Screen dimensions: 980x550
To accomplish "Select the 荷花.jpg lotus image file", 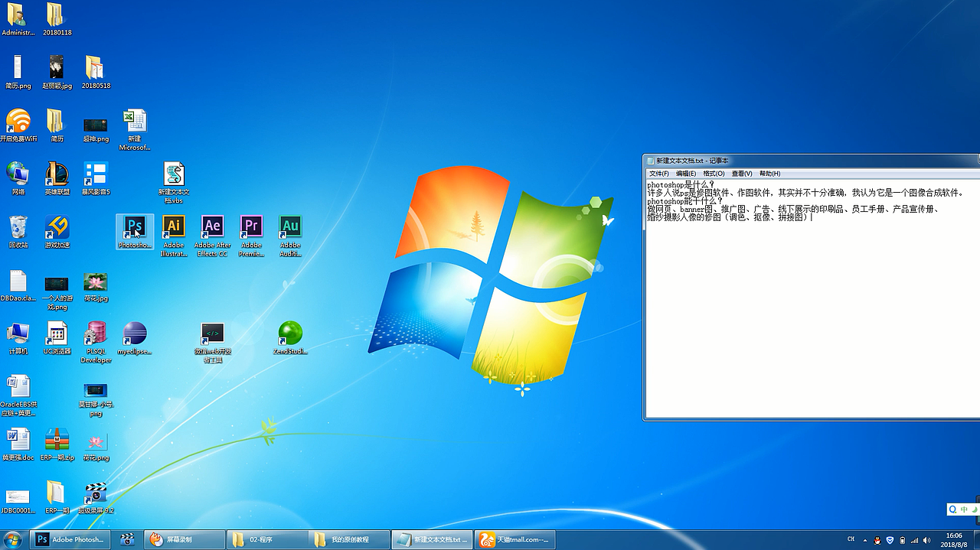I will [x=96, y=287].
